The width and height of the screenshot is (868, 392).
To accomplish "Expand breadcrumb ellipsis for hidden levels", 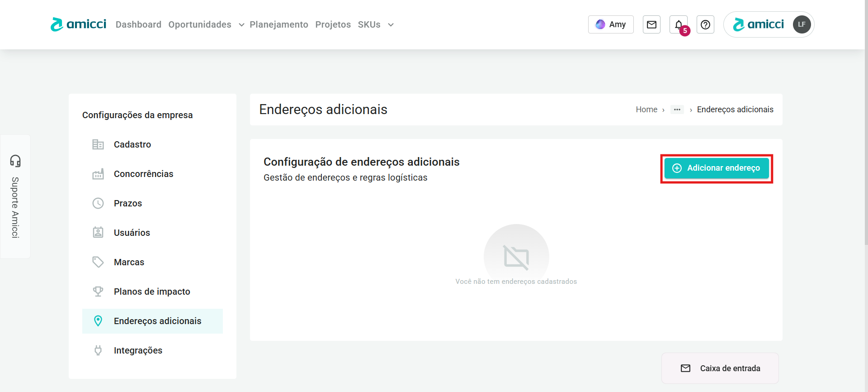I will 677,110.
